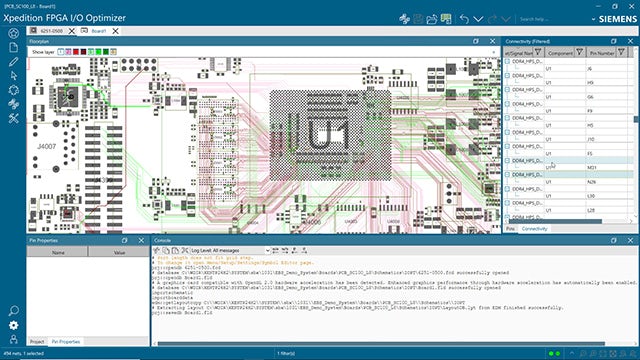
Task: Open the Component column filter
Action: pos(579,52)
